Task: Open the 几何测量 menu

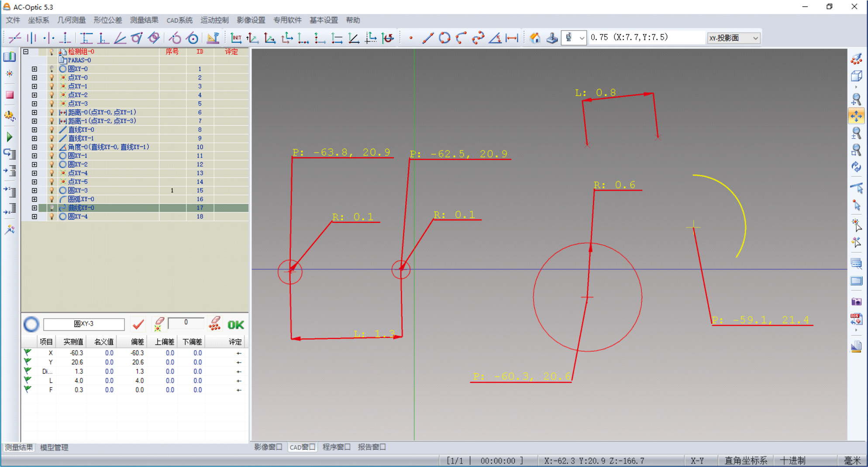Action: click(72, 20)
